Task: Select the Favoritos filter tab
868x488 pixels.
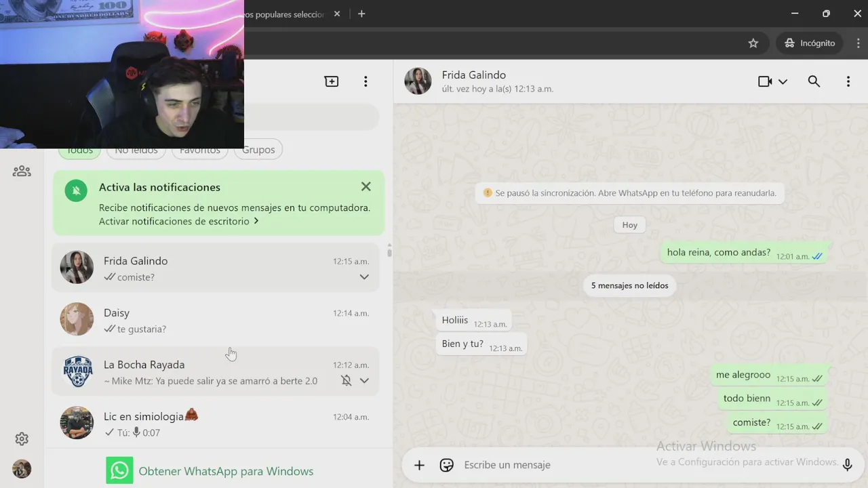Action: click(200, 150)
